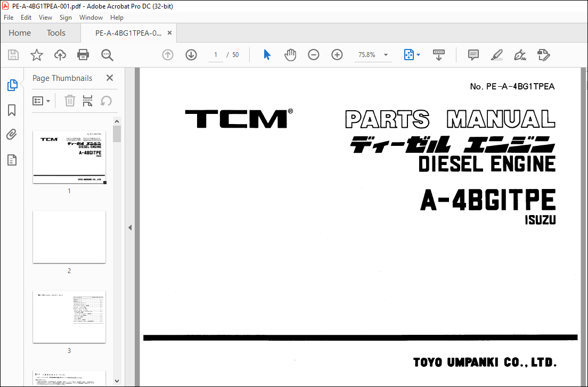Click the page break/insert pages icon
Screen dimensions: 588x387
(87, 101)
